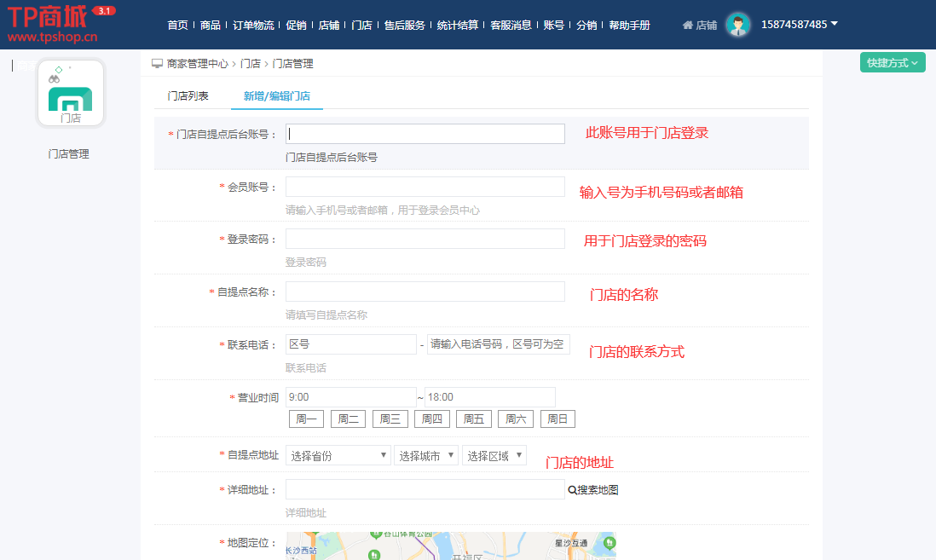Switch to the 门店列表 tab
Viewport: 936px width, 560px height.
[x=188, y=96]
